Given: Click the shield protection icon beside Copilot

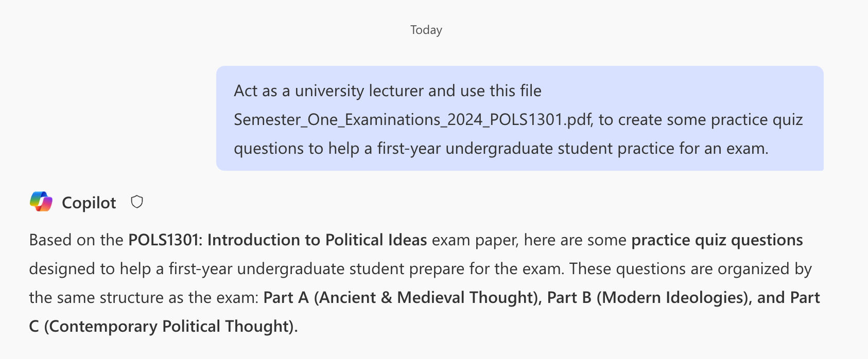Looking at the screenshot, I should pyautogui.click(x=136, y=202).
